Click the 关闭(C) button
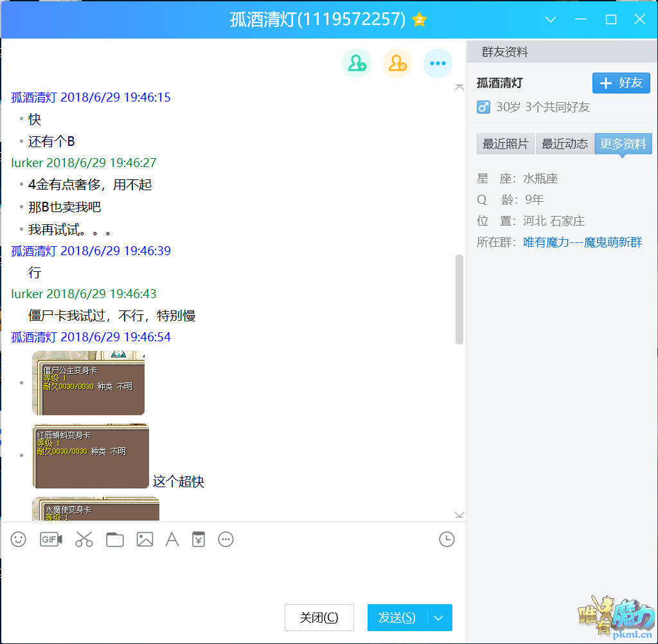 pyautogui.click(x=319, y=618)
